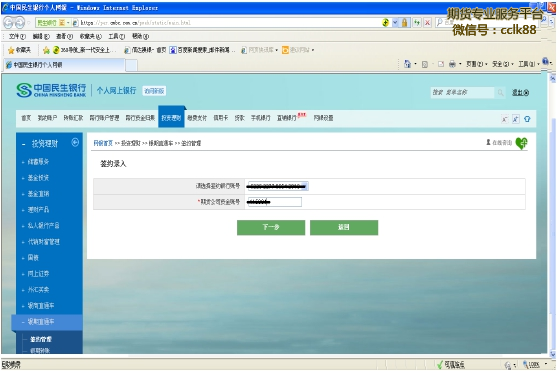The image size is (557, 371).
Task: Click the refresh icon beside address bar
Action: coord(417,23)
